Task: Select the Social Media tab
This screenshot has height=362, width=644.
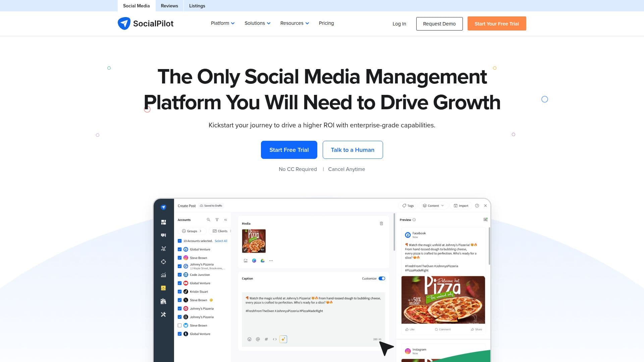Action: (137, 6)
